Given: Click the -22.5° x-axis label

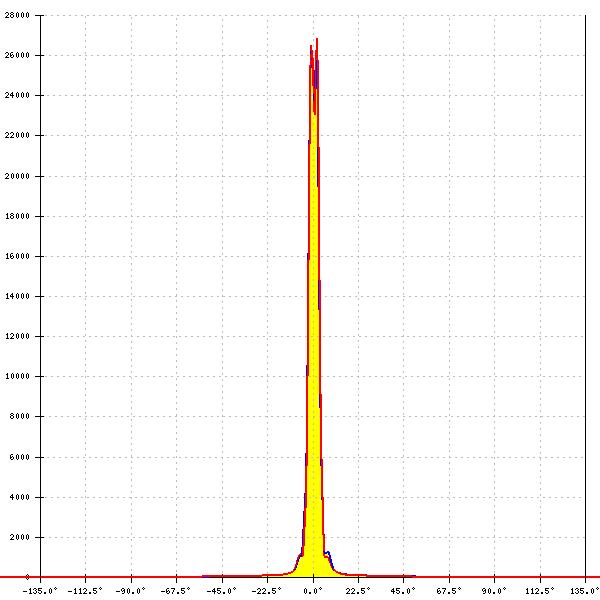Looking at the screenshot, I should tap(267, 591).
